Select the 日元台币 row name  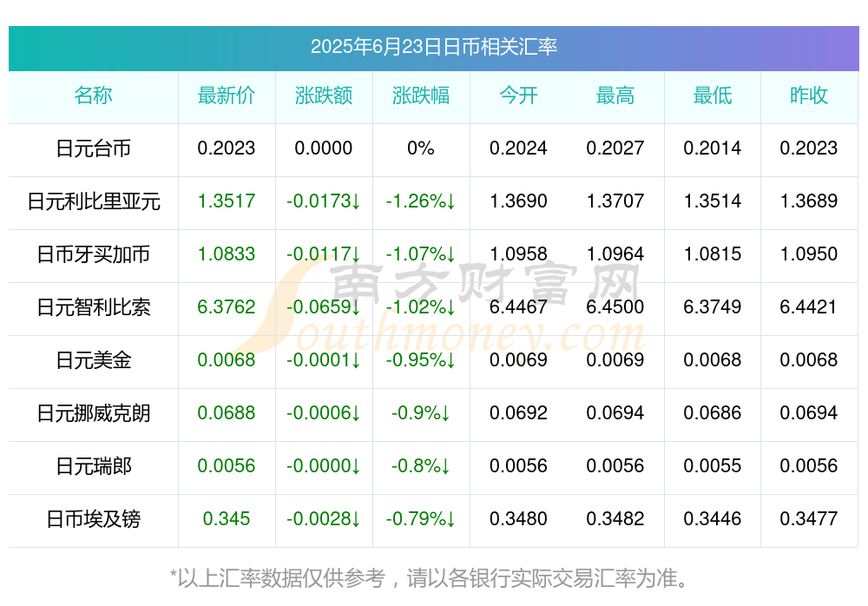point(94,148)
